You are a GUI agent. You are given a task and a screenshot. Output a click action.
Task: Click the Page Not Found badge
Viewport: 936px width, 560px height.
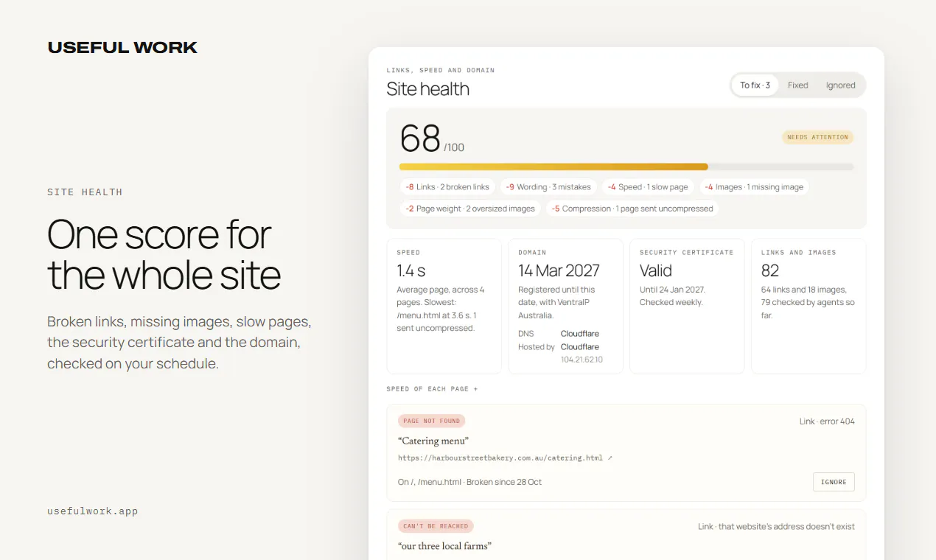(431, 421)
